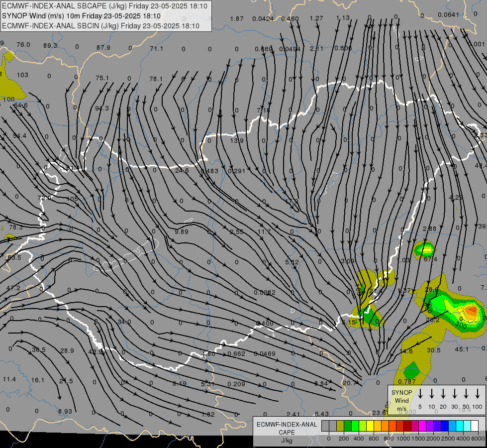
Task: Select the dark red swatch in the CAPE legend
Action: tap(407, 426)
